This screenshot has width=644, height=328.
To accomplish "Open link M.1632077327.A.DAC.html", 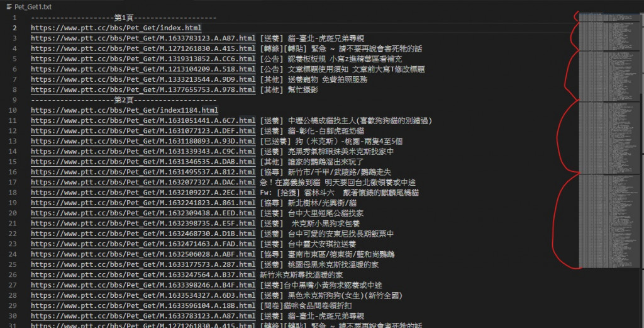I will click(x=143, y=182).
